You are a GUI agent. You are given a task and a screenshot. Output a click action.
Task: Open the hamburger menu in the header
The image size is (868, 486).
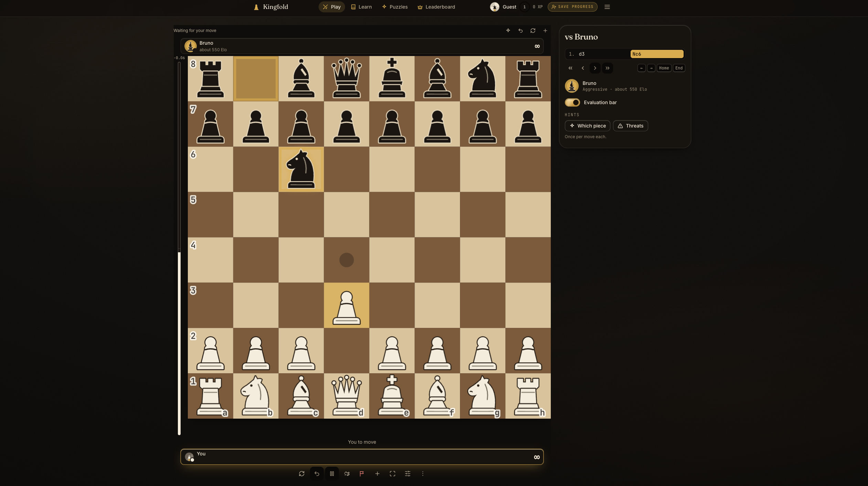point(607,7)
